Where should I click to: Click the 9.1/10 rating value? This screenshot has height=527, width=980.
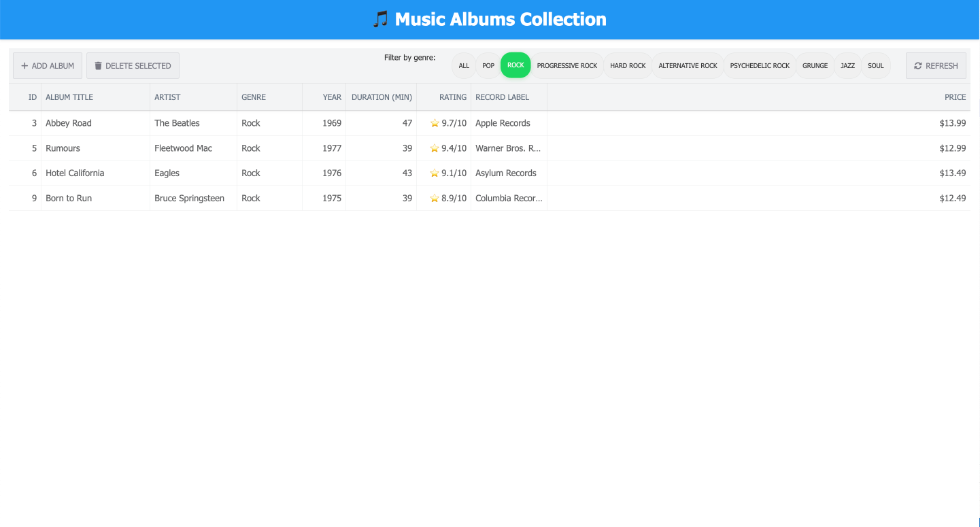454,173
